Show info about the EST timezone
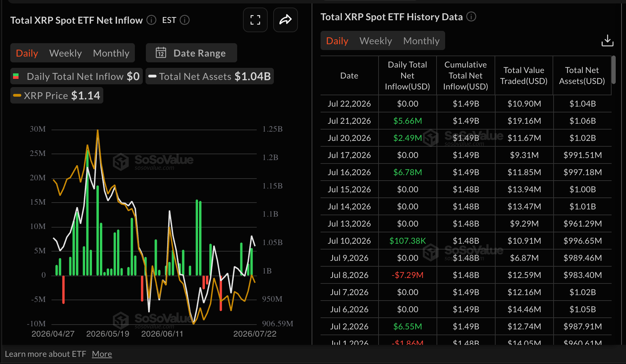The width and height of the screenshot is (626, 364). (x=185, y=20)
